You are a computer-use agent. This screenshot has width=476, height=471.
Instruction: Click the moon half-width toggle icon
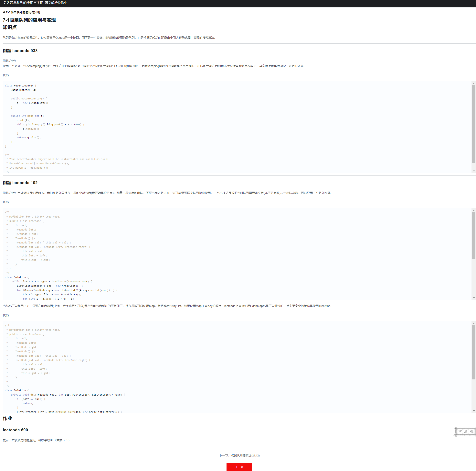[x=465, y=431]
